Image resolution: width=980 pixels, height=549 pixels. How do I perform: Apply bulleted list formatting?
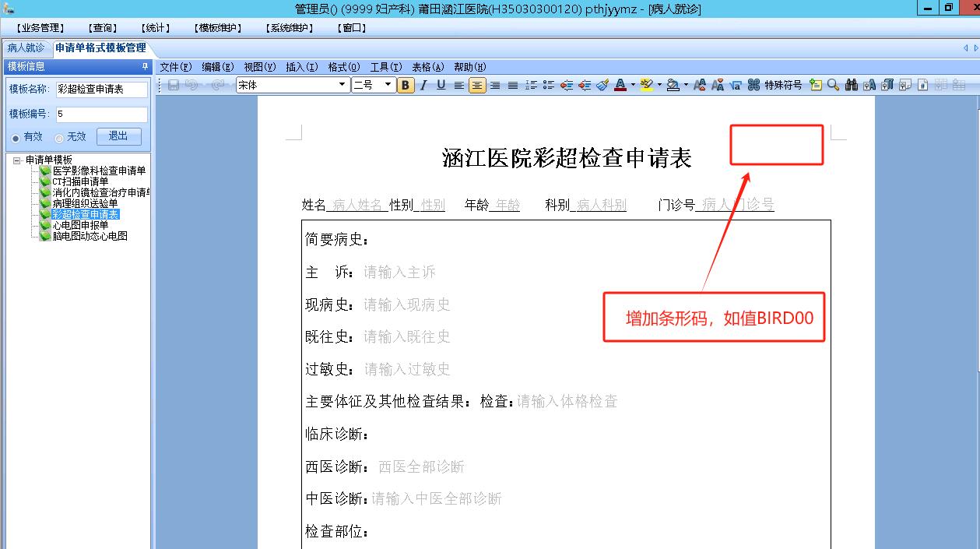click(549, 85)
